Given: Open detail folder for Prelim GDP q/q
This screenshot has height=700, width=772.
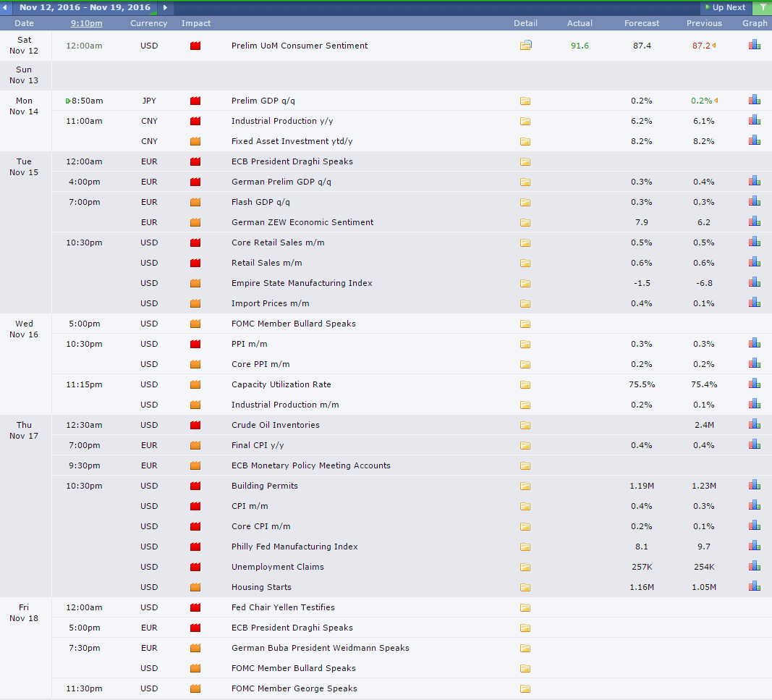Looking at the screenshot, I should (525, 101).
